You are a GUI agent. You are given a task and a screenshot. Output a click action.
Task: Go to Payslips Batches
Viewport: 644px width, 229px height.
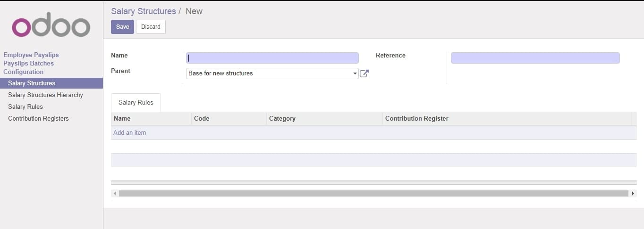28,64
